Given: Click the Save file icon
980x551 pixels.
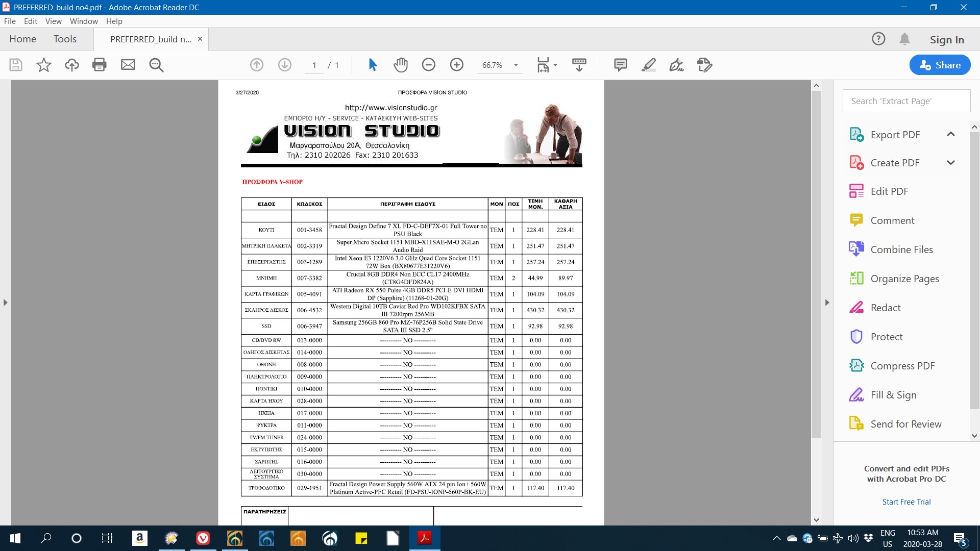Looking at the screenshot, I should 16,65.
